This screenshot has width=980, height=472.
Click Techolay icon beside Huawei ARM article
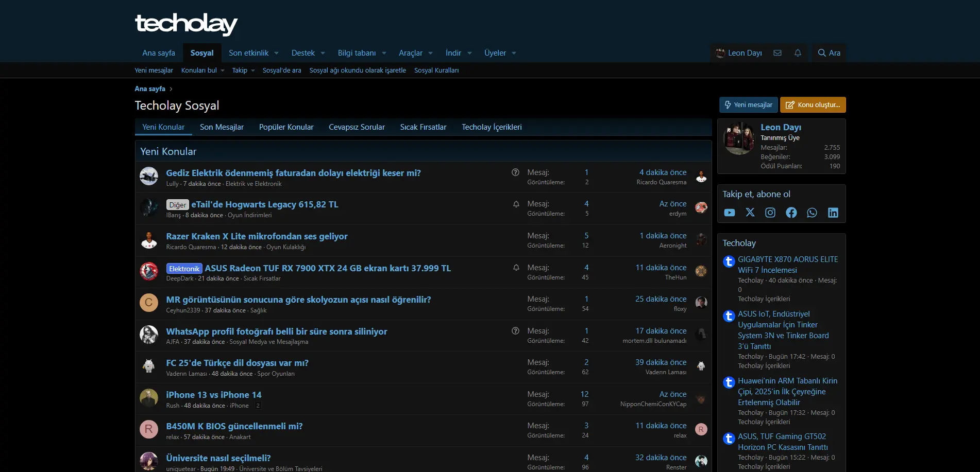[x=729, y=382]
